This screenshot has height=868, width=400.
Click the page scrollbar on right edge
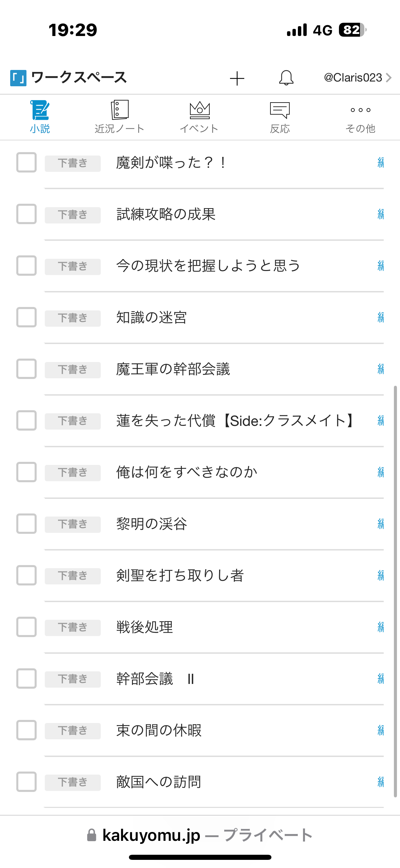click(395, 591)
